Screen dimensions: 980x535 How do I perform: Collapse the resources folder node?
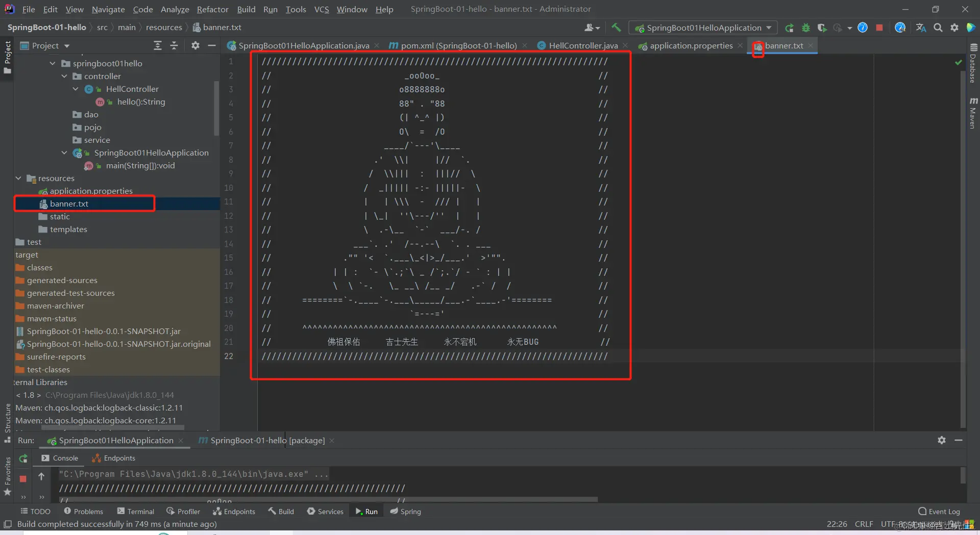pos(18,179)
